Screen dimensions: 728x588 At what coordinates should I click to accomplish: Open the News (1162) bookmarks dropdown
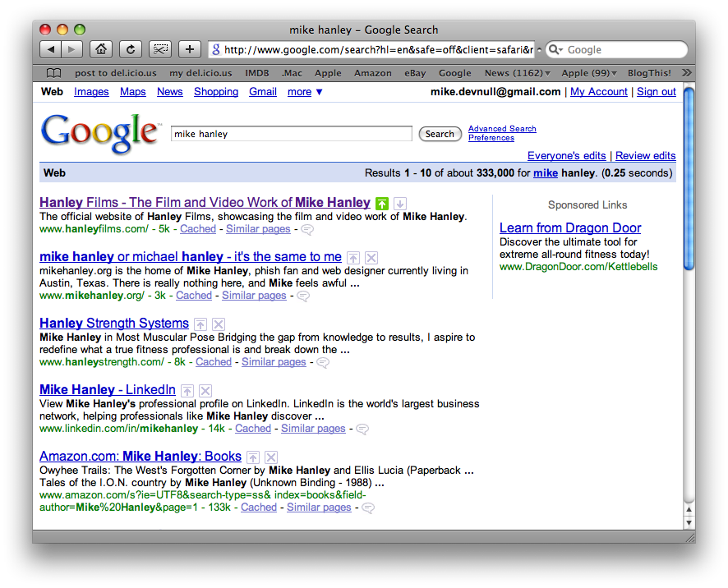(x=517, y=73)
